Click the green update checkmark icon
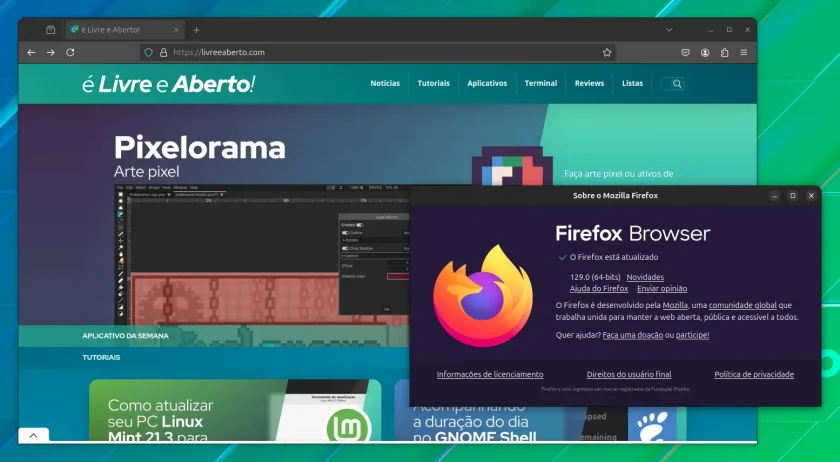Image resolution: width=840 pixels, height=462 pixels. pos(562,257)
